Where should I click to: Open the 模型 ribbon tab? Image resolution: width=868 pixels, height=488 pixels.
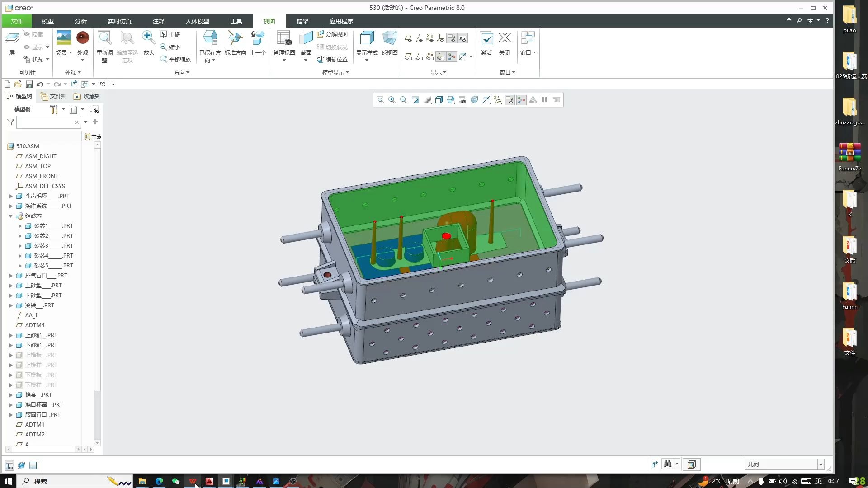tap(47, 21)
